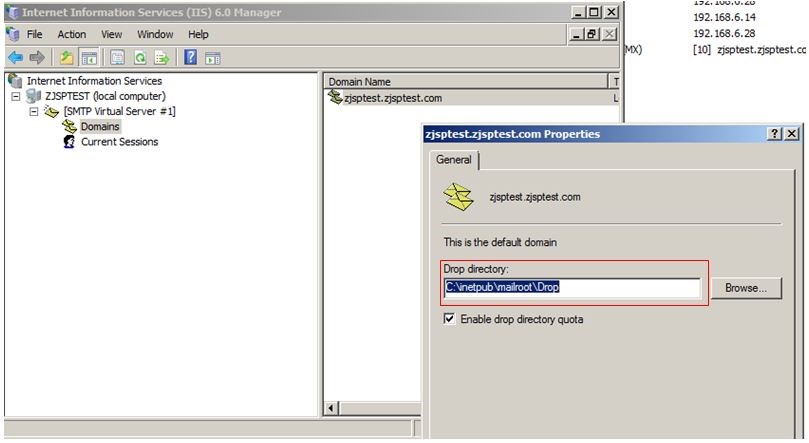Click the Drop directory path field
Screen dimensions: 809x443
tap(572, 287)
